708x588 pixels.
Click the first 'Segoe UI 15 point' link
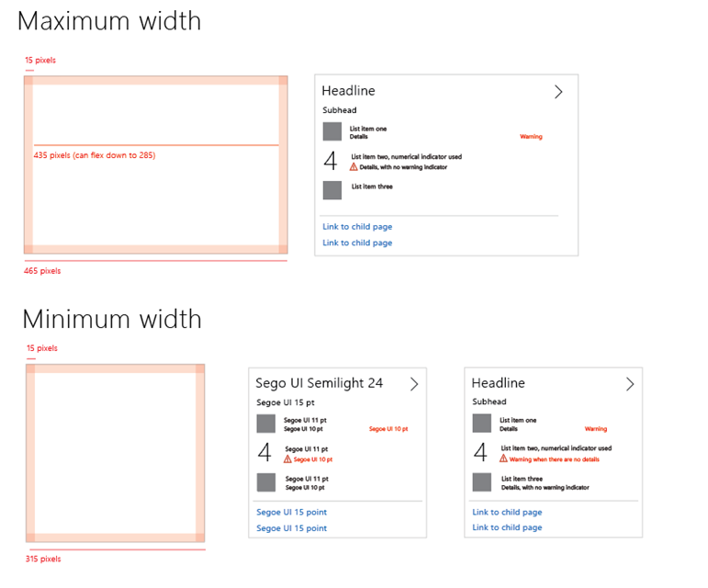(x=291, y=512)
